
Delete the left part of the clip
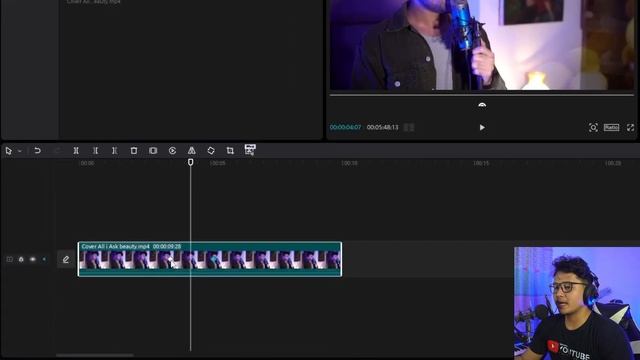[95, 151]
